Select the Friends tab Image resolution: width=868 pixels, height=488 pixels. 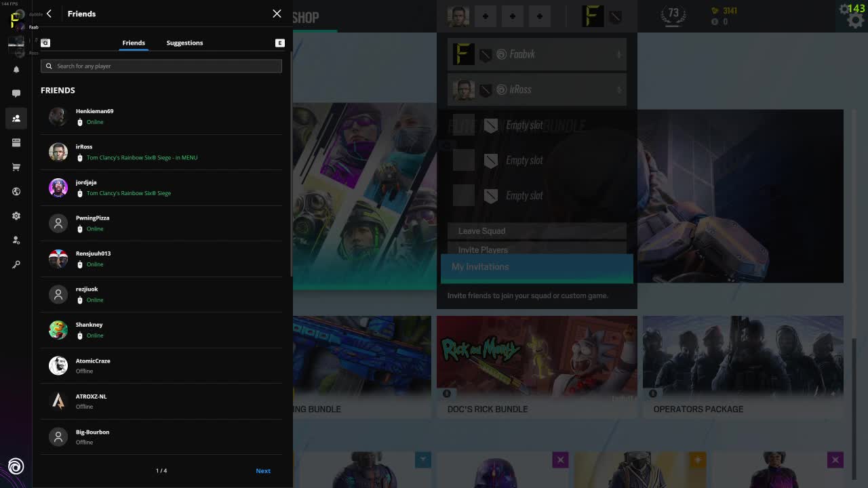[x=134, y=43]
